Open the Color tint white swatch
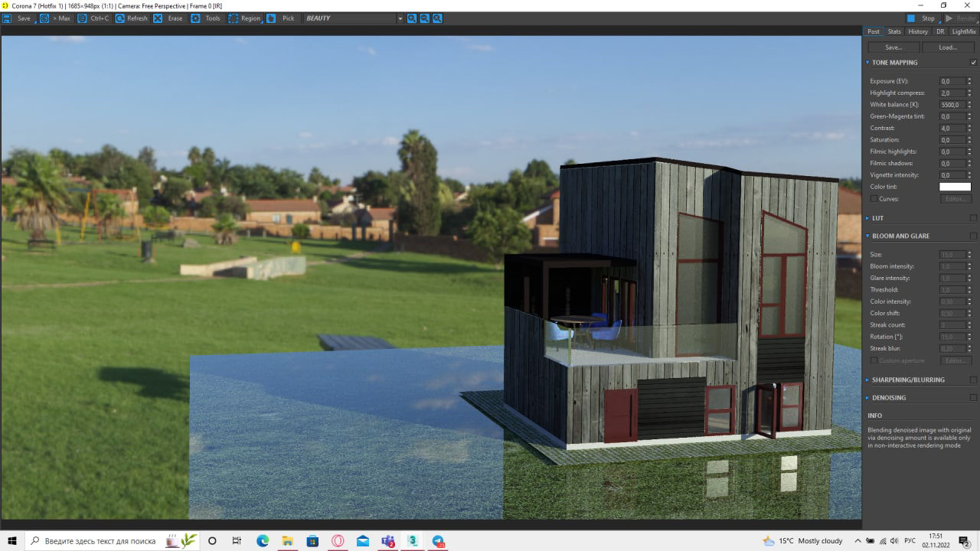This screenshot has width=980, height=551. click(x=955, y=187)
